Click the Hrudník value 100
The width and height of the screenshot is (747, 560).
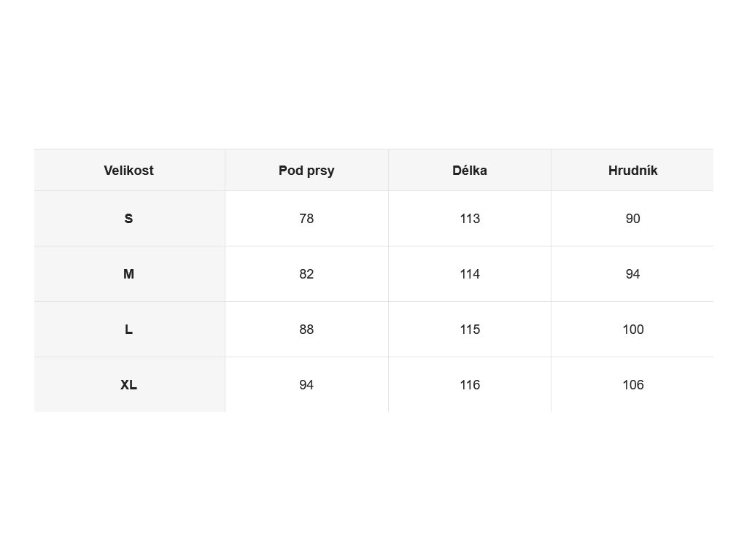coord(632,329)
